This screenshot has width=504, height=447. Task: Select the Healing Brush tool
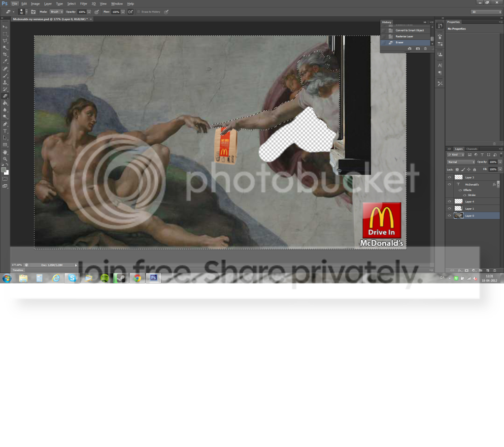5,69
